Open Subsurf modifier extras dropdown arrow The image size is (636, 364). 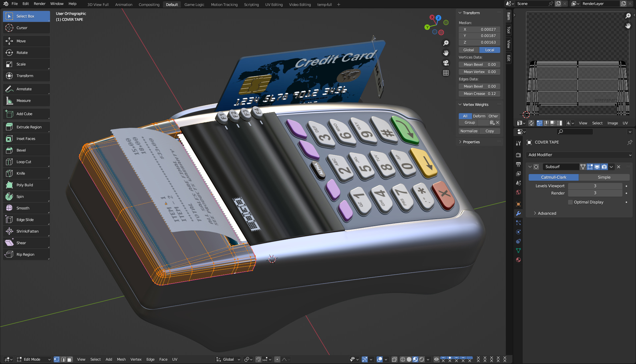pyautogui.click(x=611, y=167)
